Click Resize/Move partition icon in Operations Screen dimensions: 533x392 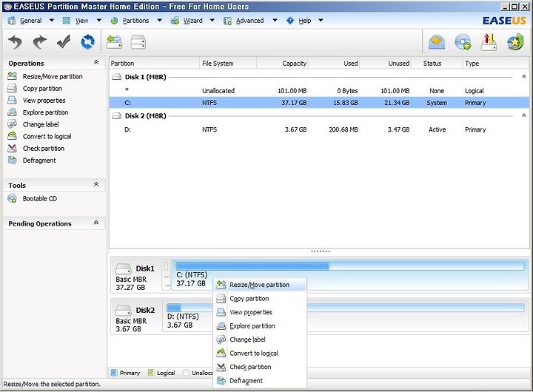click(13, 76)
